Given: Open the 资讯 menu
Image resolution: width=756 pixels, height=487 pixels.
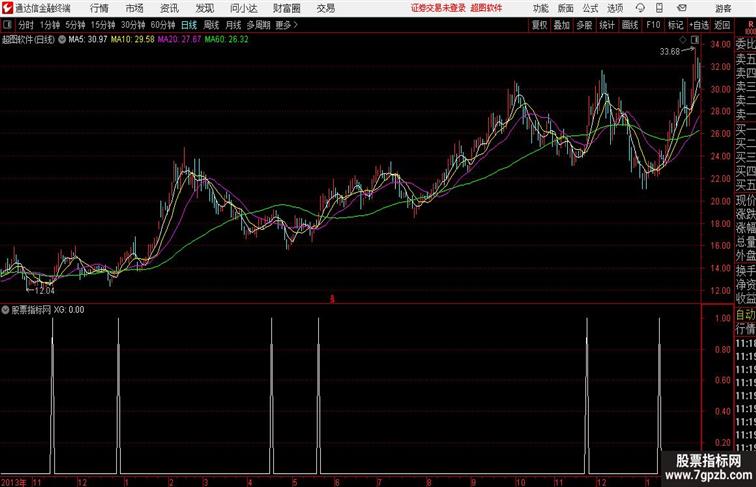Looking at the screenshot, I should (x=169, y=8).
